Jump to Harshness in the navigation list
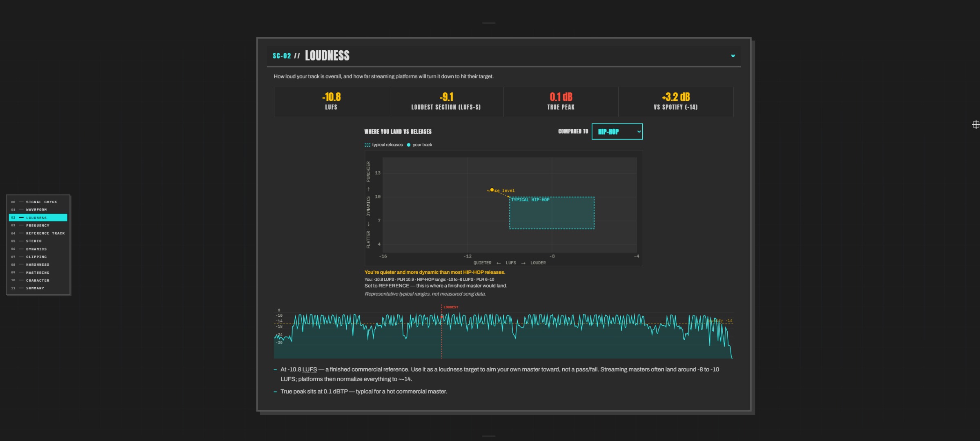 pyautogui.click(x=38, y=264)
